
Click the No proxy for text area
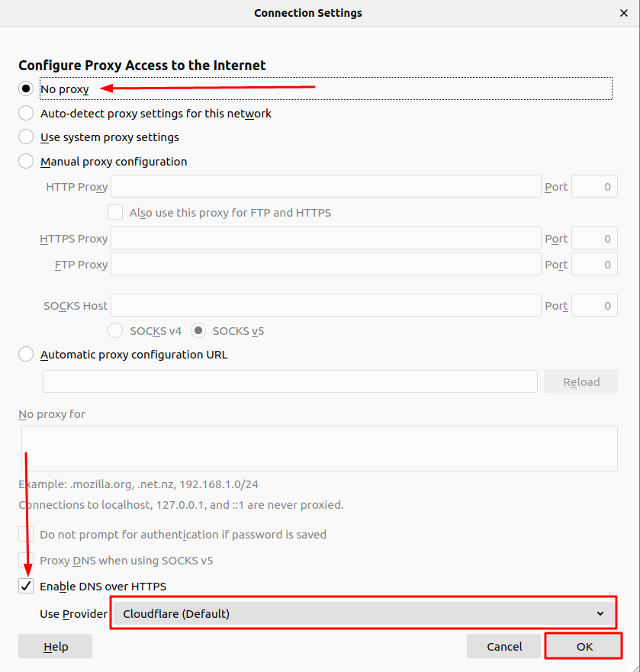pos(319,448)
